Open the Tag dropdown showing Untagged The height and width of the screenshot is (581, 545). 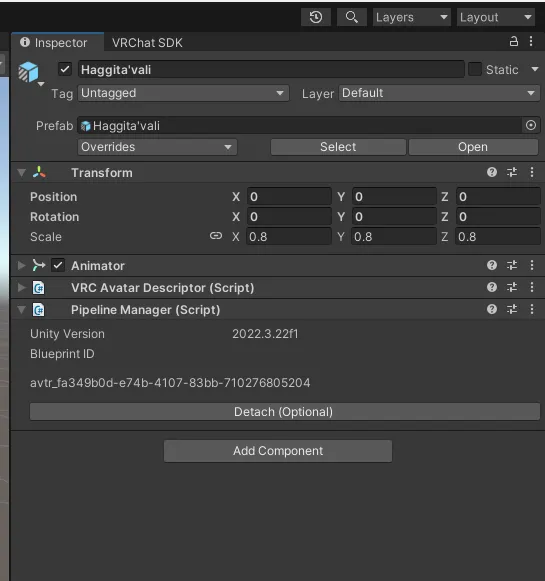pos(183,93)
